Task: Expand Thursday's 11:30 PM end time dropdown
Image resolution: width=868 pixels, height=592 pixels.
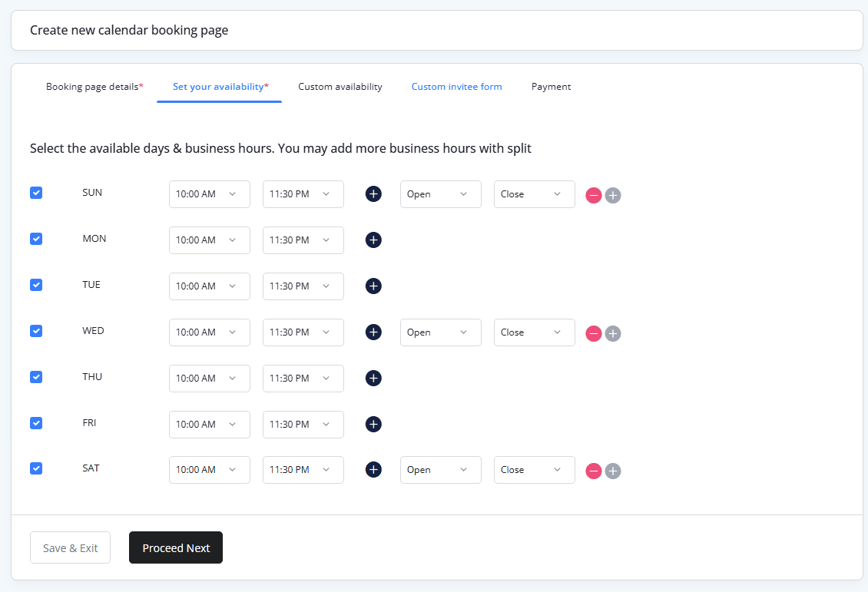Action: click(303, 379)
